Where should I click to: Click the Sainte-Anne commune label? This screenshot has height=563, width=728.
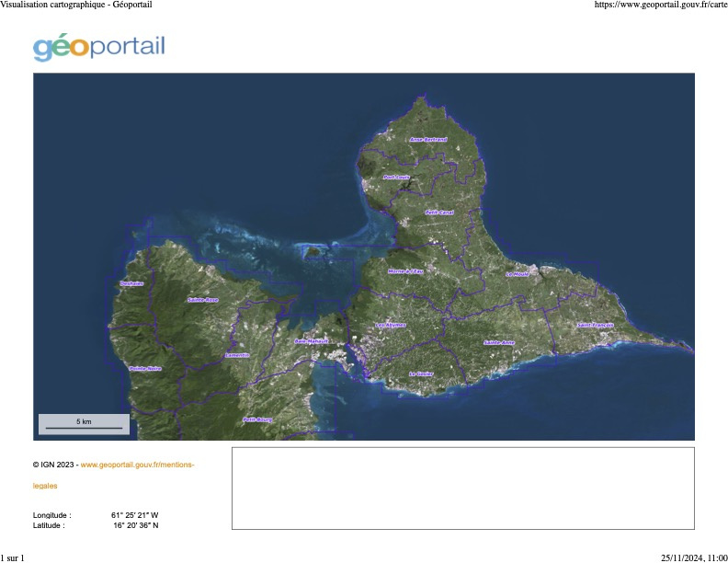499,342
